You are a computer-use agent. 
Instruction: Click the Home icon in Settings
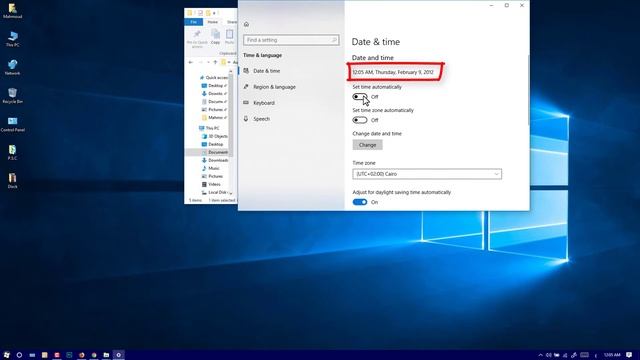[x=246, y=24]
